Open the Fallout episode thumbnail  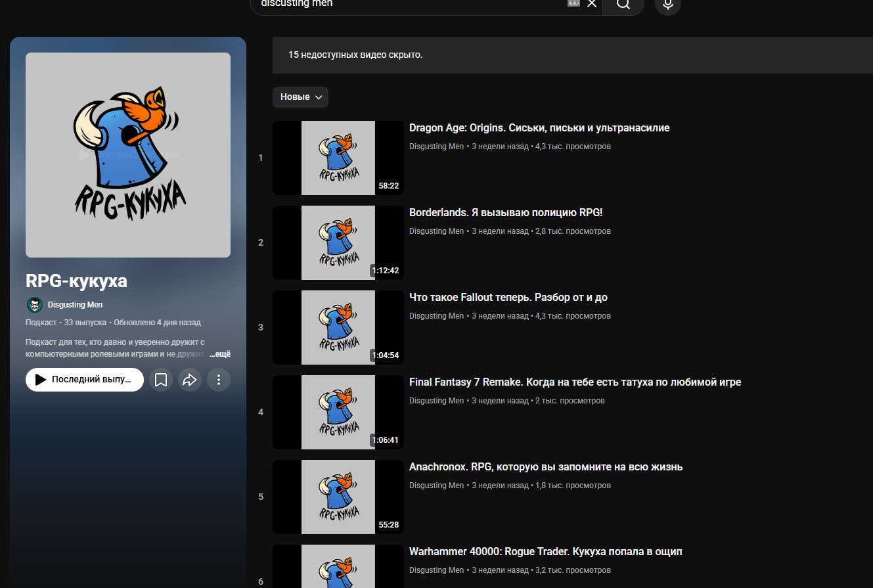click(338, 327)
